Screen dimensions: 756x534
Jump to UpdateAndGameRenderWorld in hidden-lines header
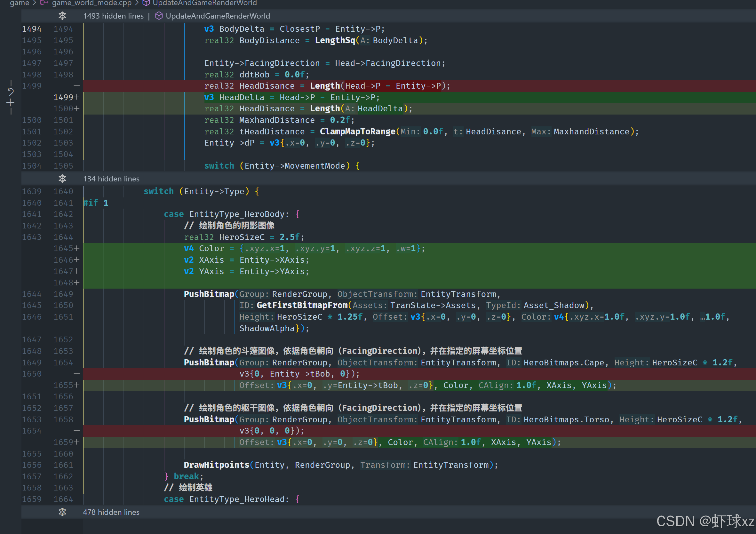pyautogui.click(x=218, y=16)
